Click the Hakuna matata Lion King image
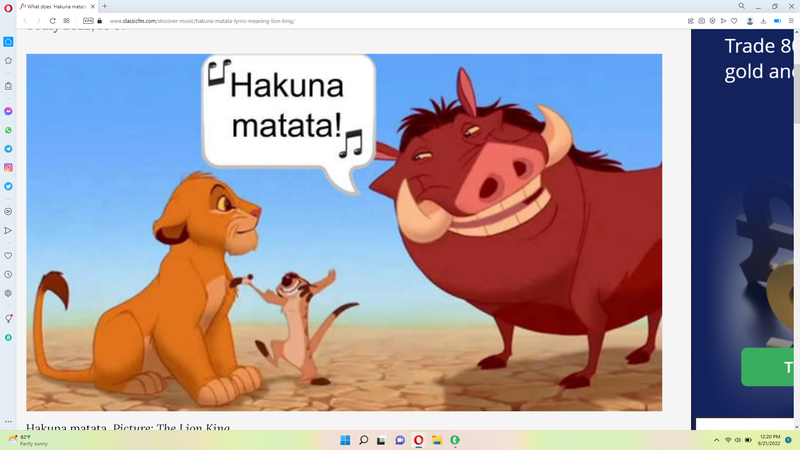The height and width of the screenshot is (450, 800). pos(344,232)
